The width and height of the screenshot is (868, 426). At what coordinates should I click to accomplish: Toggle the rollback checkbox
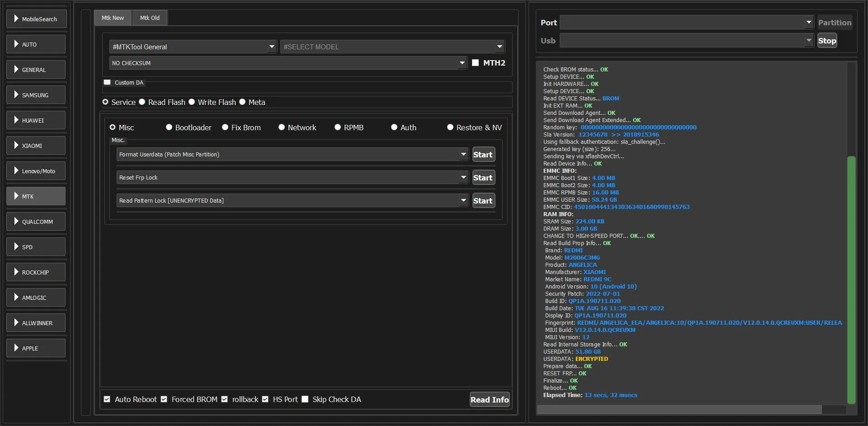click(225, 399)
